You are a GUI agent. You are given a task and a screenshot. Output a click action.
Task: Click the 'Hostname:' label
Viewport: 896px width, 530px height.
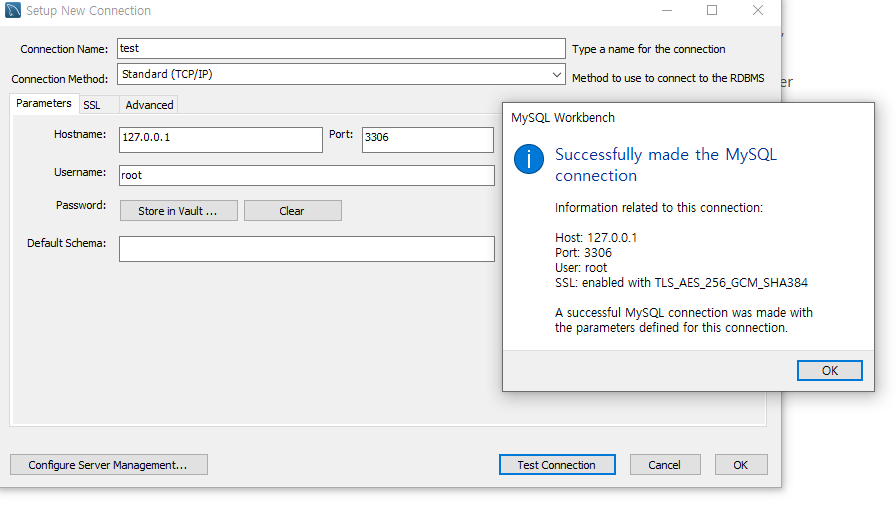[80, 134]
